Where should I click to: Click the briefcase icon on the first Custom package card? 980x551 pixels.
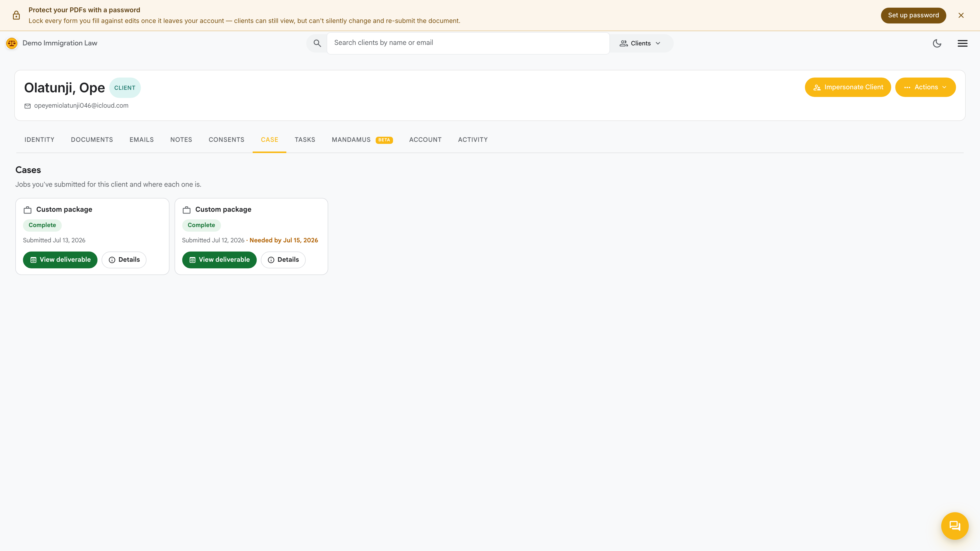click(x=27, y=210)
